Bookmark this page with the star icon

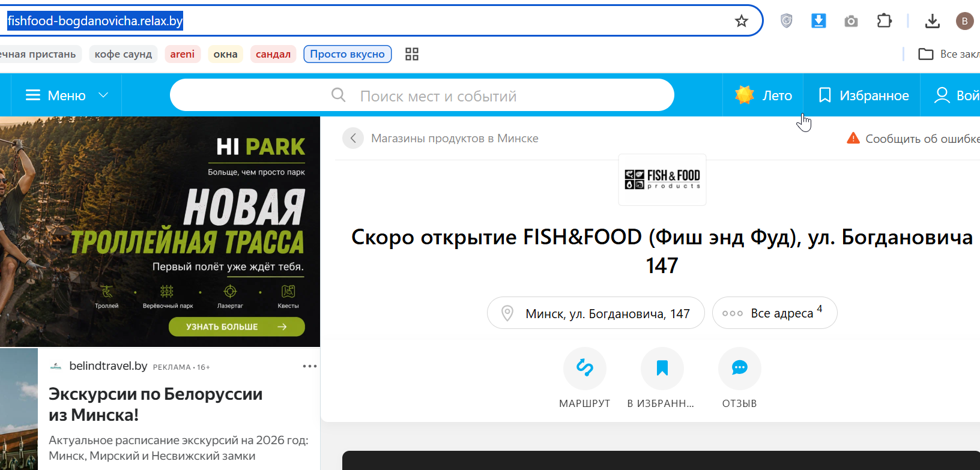pos(742,21)
